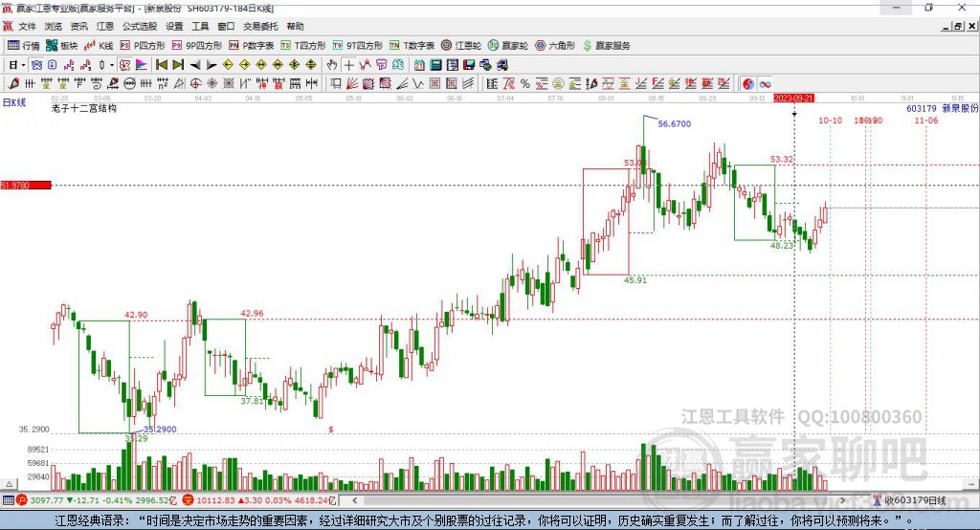Click the 板块 toolbar button
The image size is (980, 530).
pyautogui.click(x=61, y=46)
